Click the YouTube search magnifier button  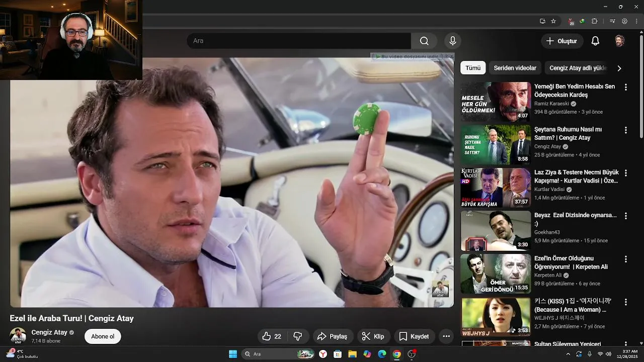(424, 41)
